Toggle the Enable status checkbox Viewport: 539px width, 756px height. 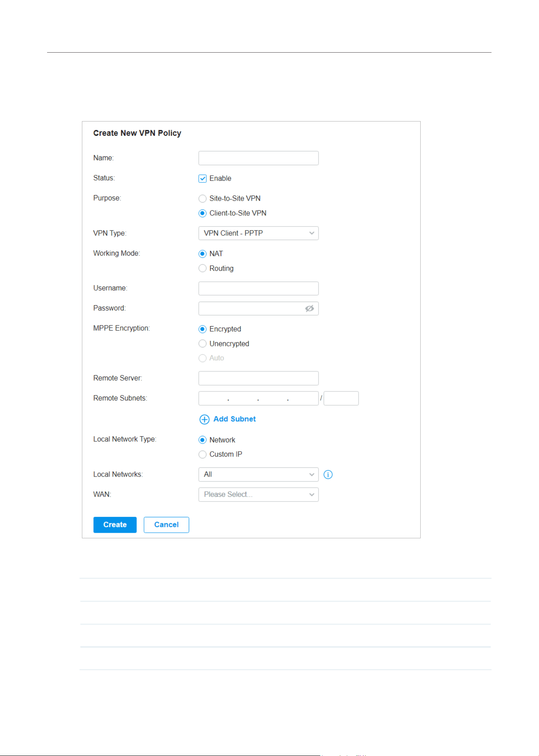point(203,179)
